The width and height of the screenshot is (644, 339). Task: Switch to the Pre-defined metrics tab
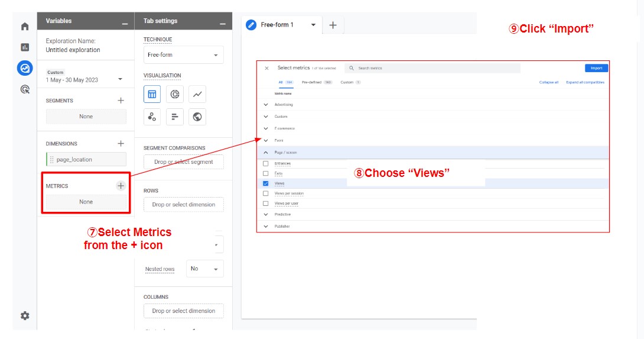coord(317,82)
